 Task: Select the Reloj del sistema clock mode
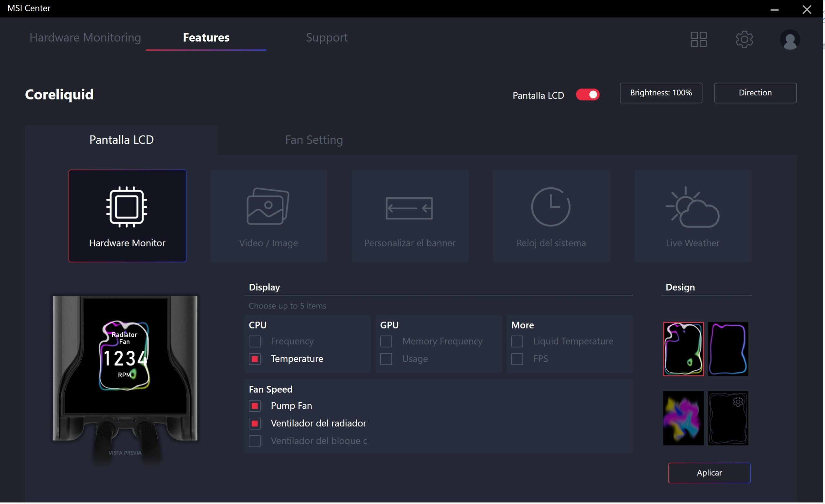551,216
